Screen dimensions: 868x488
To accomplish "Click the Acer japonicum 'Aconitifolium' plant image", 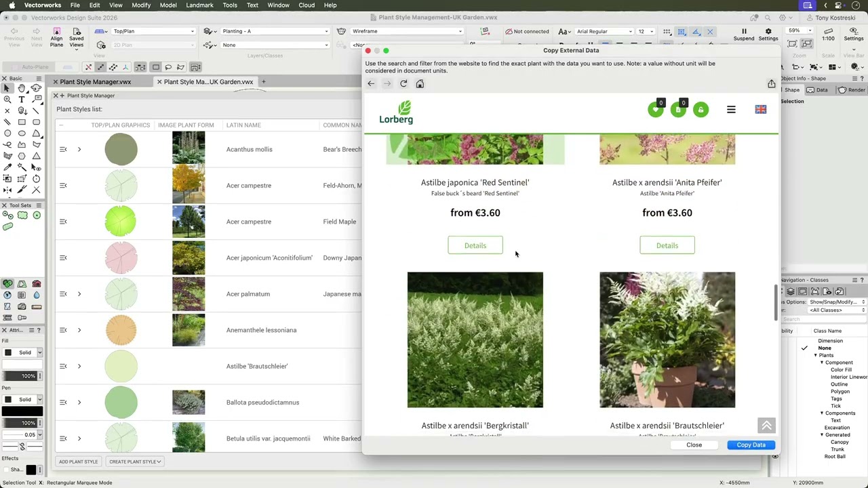I will tap(189, 258).
